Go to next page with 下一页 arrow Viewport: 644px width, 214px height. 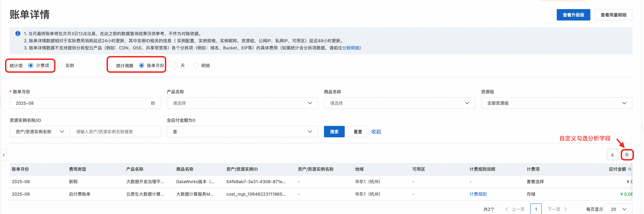(557, 209)
